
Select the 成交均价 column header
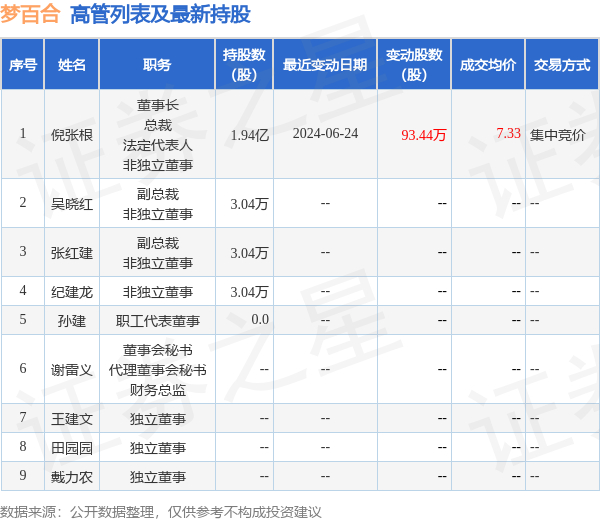click(x=488, y=64)
